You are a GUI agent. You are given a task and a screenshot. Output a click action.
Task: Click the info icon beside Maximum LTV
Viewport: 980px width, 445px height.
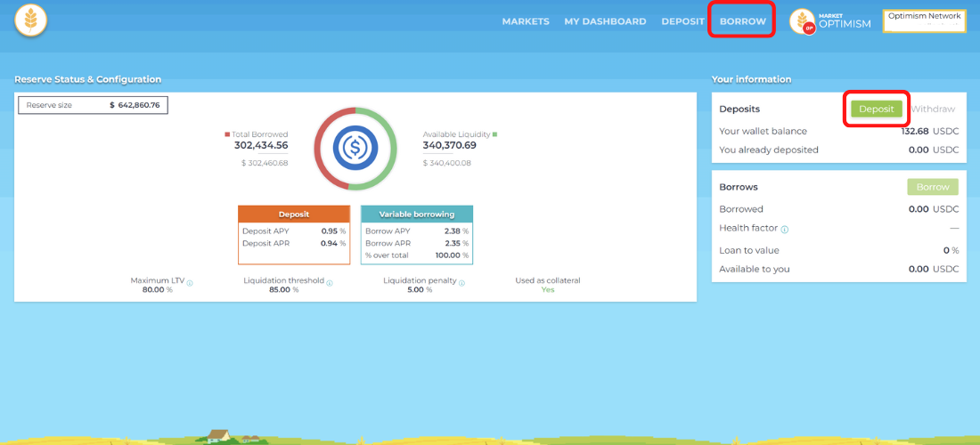190,283
